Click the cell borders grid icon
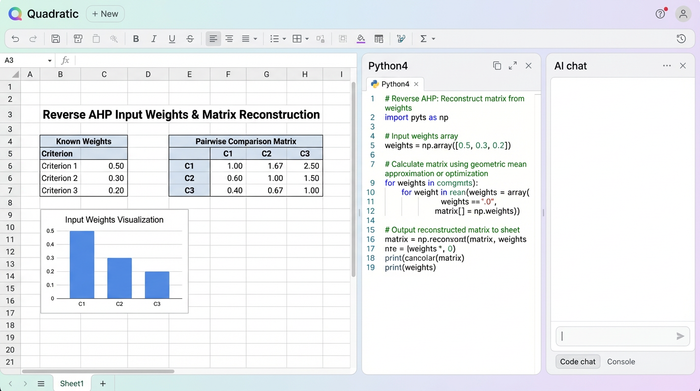Image resolution: width=700 pixels, height=391 pixels. [297, 39]
